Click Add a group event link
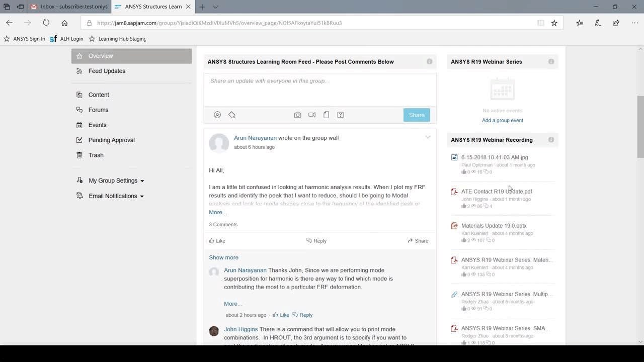 click(x=503, y=120)
